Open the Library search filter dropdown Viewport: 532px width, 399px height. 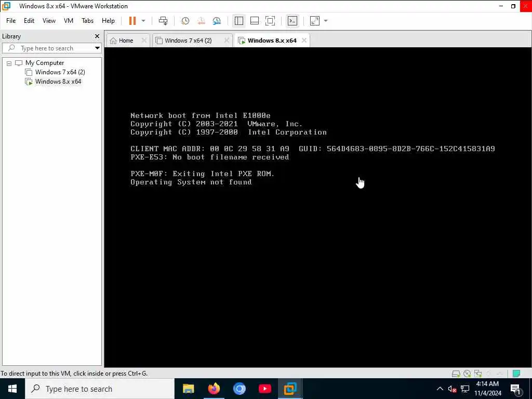tap(97, 48)
